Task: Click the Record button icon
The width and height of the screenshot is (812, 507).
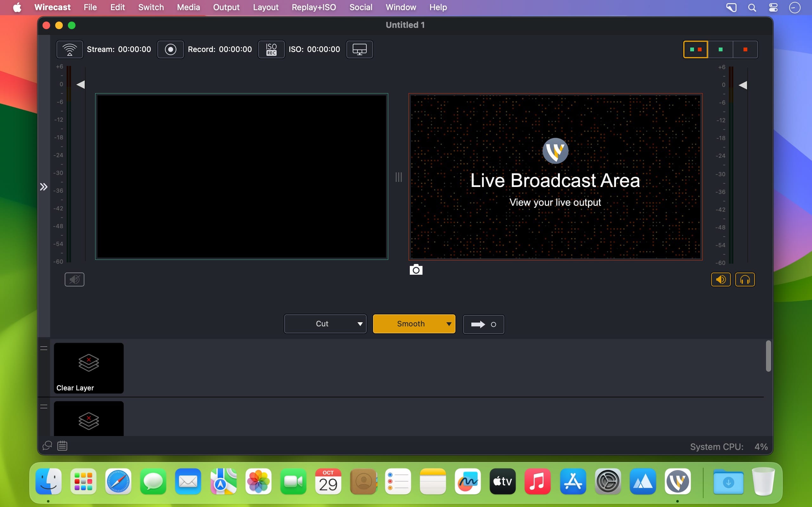Action: pyautogui.click(x=170, y=49)
